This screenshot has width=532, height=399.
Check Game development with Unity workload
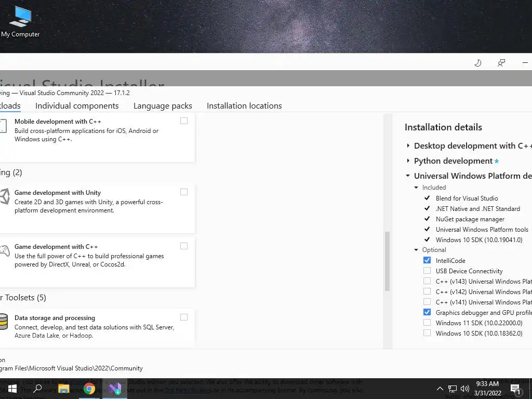pos(184,192)
